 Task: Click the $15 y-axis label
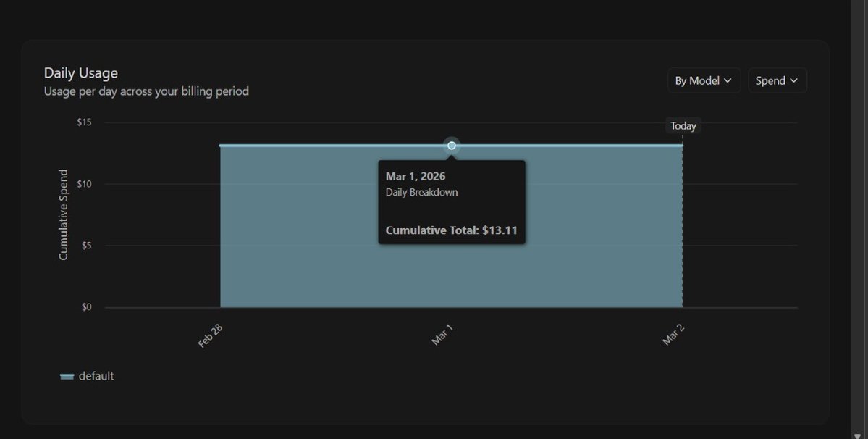coord(84,122)
